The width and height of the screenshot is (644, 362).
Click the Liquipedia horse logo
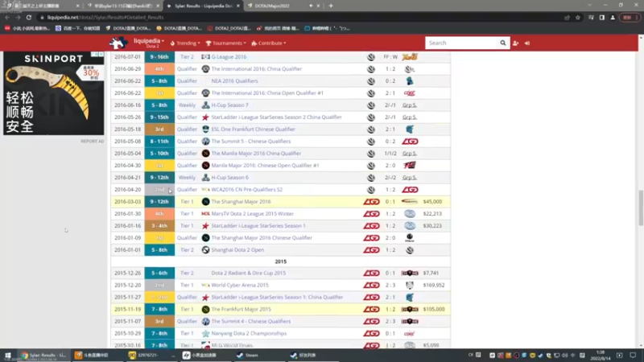click(x=118, y=43)
